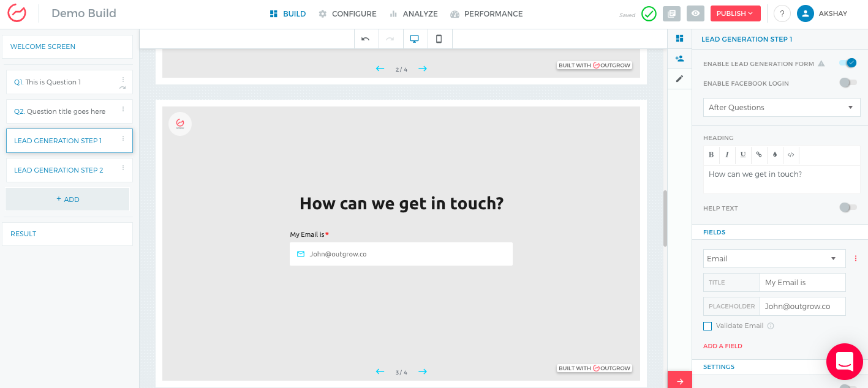Screen dimensions: 868x388
Task: Click the Placeholder input field
Action: point(802,306)
